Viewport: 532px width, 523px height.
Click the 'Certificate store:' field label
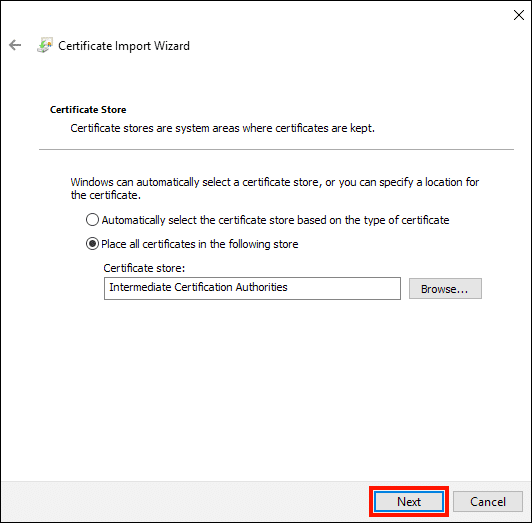[x=144, y=268]
